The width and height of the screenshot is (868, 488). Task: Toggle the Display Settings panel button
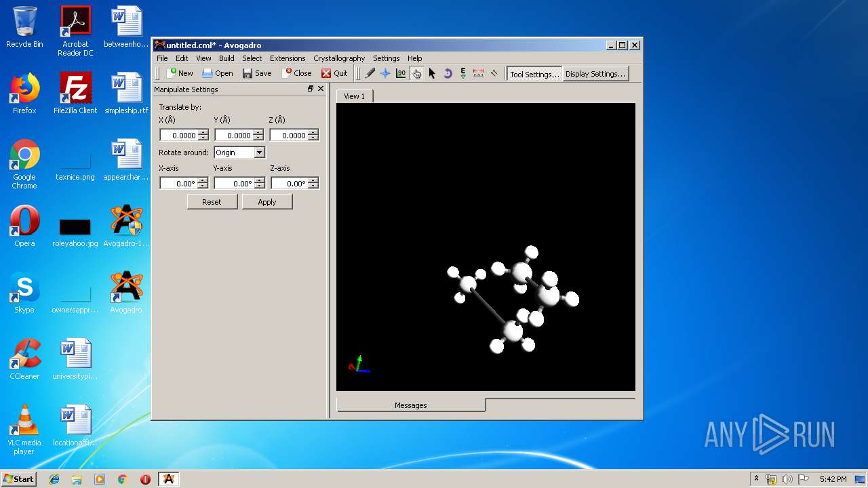coord(595,74)
